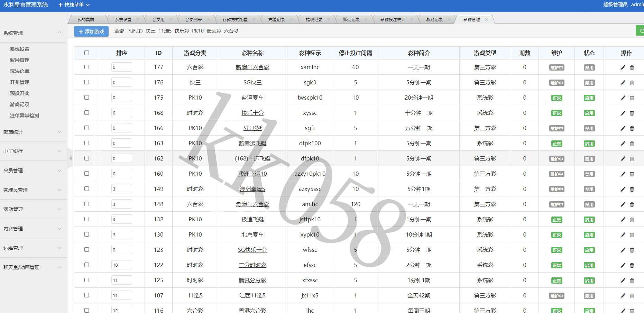The image size is (644, 313).
Task: Toggle 正常 maintenance badge for 北京赛车 row
Action: pos(557,235)
